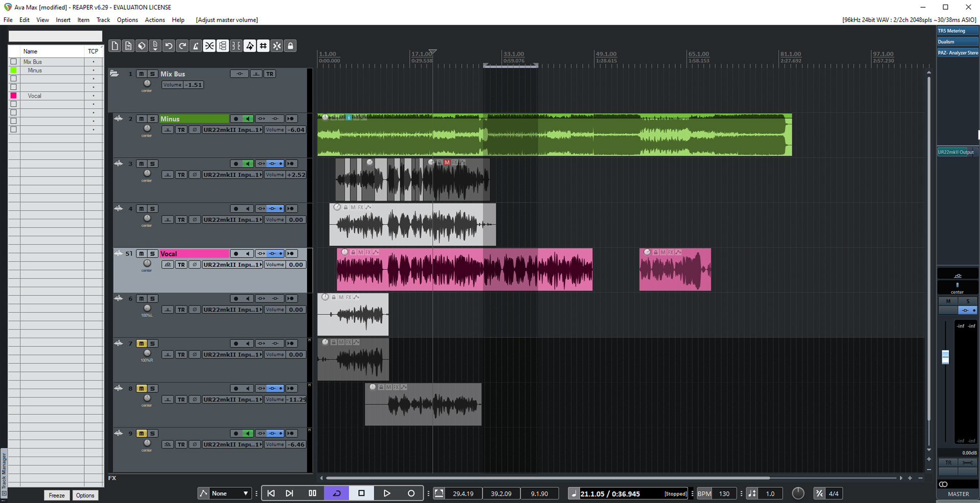
Task: Open the Dualism plugin in master FX
Action: (x=958, y=42)
